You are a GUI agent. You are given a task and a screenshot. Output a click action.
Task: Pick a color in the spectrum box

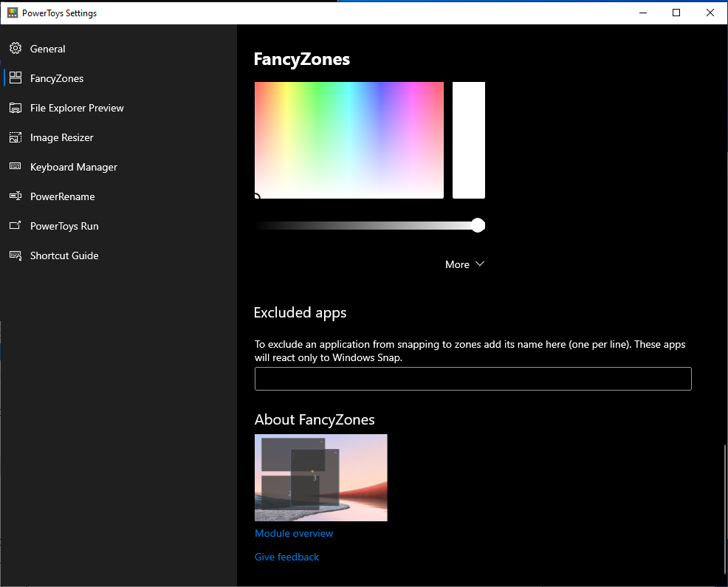[349, 140]
